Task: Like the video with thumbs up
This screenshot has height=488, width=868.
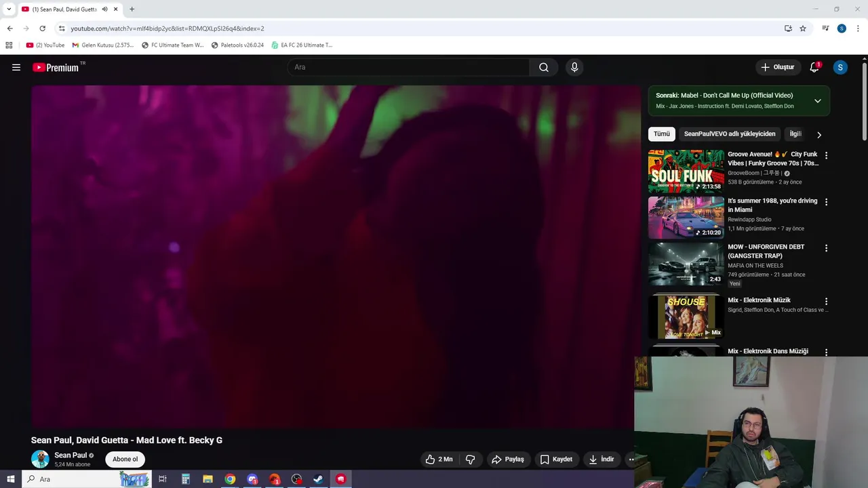Action: click(439, 459)
